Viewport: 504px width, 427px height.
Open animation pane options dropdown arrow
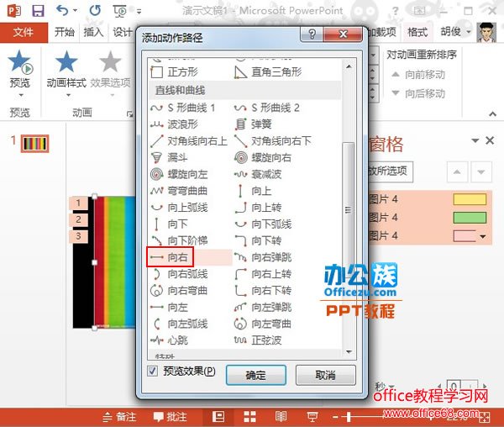(475, 140)
